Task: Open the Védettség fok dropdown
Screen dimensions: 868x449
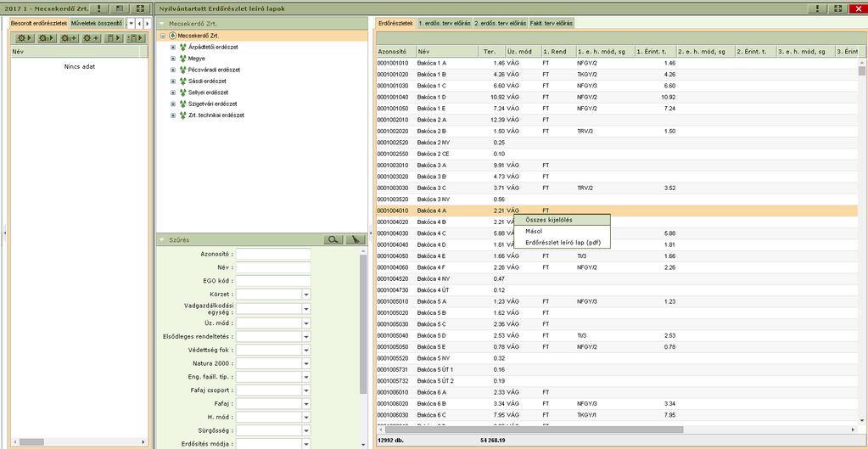Action: [306, 351]
